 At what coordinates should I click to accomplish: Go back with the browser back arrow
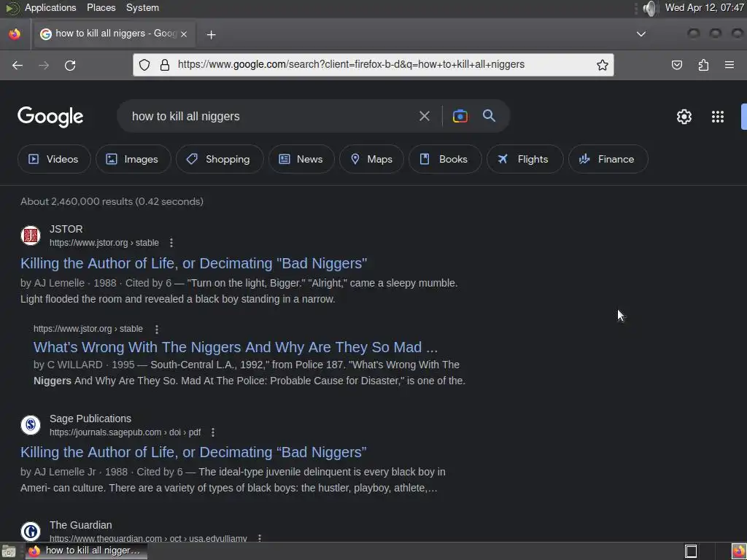click(x=18, y=65)
